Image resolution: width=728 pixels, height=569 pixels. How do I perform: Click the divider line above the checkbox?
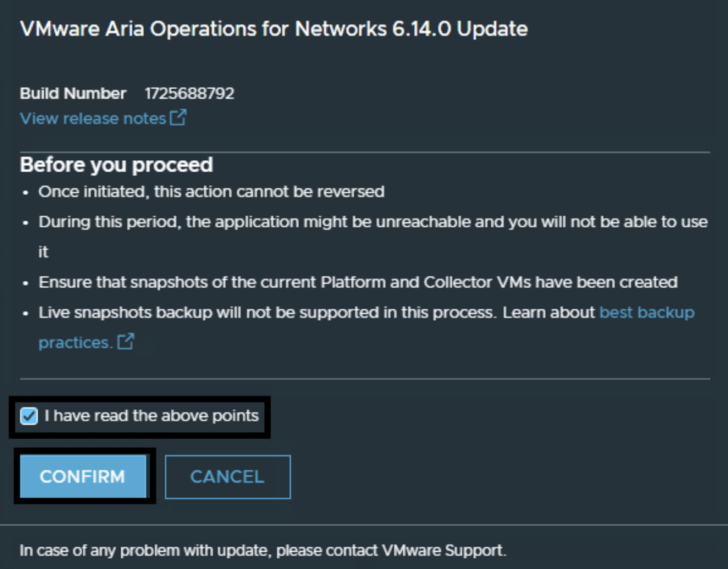point(365,379)
